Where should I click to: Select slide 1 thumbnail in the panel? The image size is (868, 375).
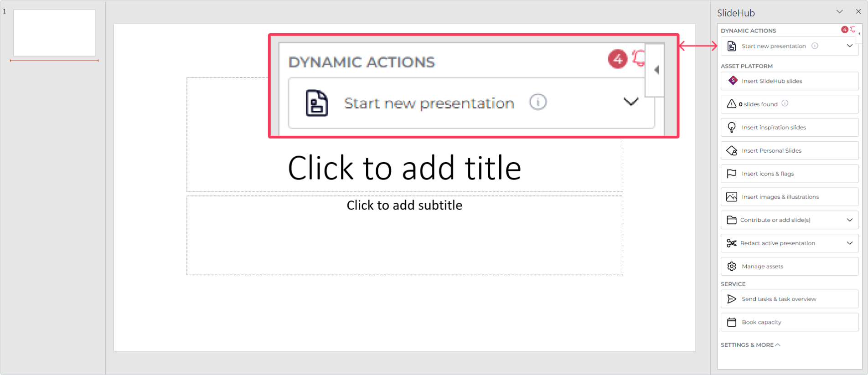[54, 33]
